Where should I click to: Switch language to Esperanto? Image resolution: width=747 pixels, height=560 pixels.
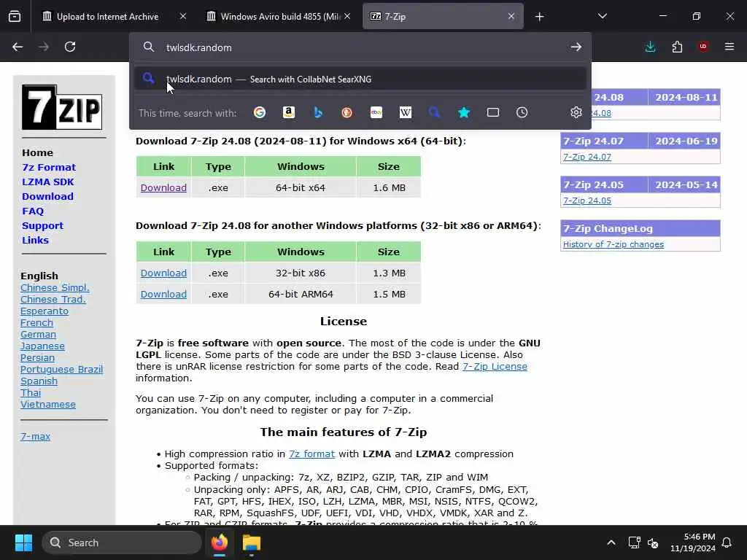click(44, 311)
